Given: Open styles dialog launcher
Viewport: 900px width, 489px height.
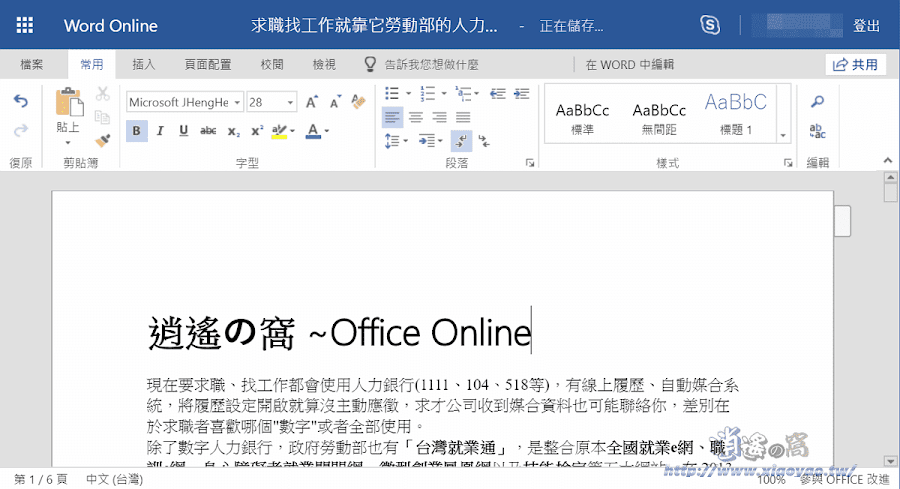Looking at the screenshot, I should click(x=788, y=163).
